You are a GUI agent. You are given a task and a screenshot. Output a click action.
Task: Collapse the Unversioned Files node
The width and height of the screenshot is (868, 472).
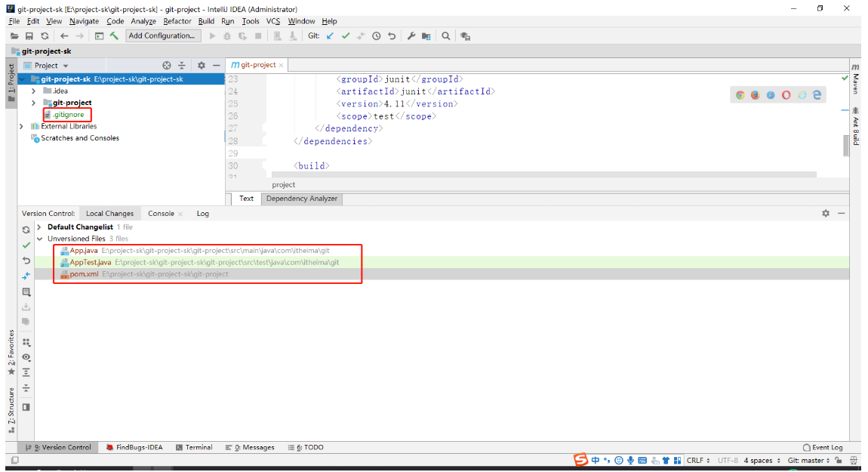coord(39,239)
